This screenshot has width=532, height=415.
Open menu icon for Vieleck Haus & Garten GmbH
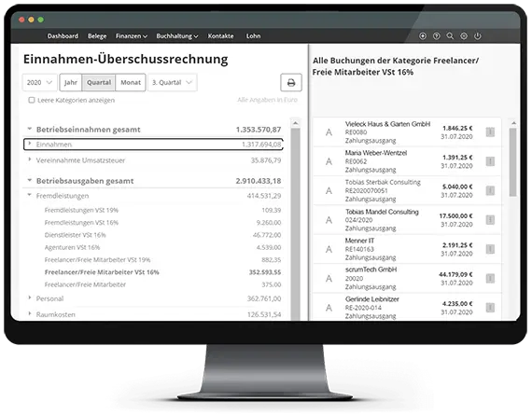point(490,131)
